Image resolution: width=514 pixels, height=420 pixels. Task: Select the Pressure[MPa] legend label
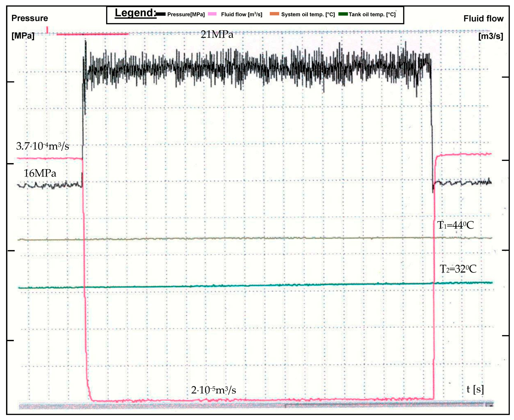click(186, 15)
